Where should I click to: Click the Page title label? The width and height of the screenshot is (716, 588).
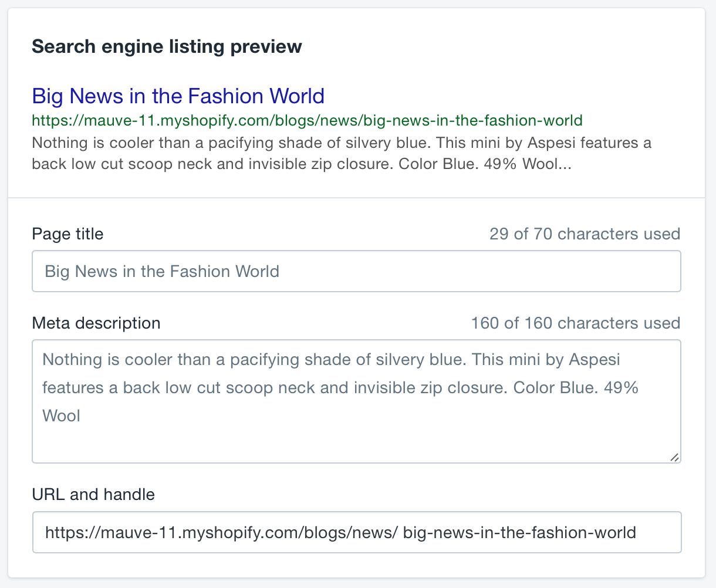(x=67, y=234)
